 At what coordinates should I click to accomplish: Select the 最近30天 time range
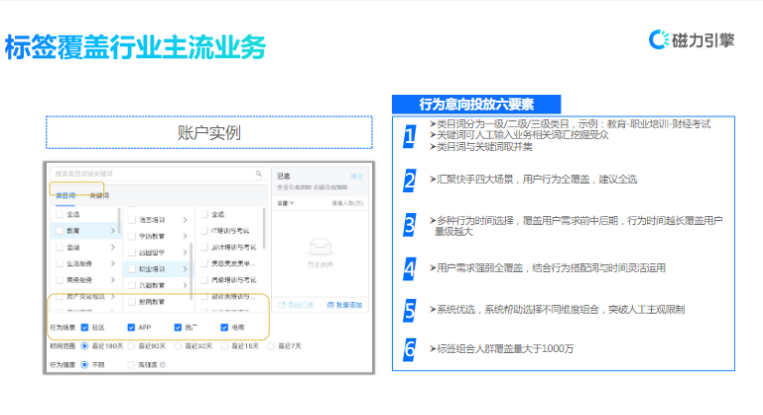point(178,346)
